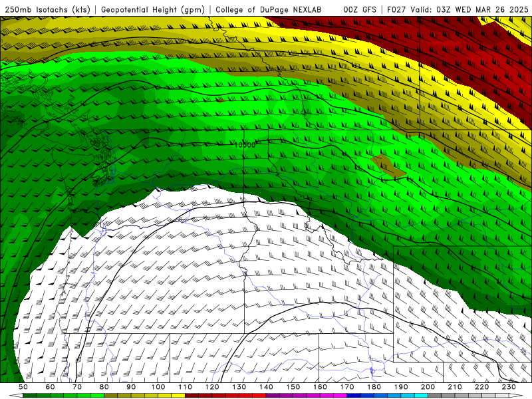This screenshot has width=532, height=399.
Task: Click the '170' legend label
Action: click(x=347, y=387)
